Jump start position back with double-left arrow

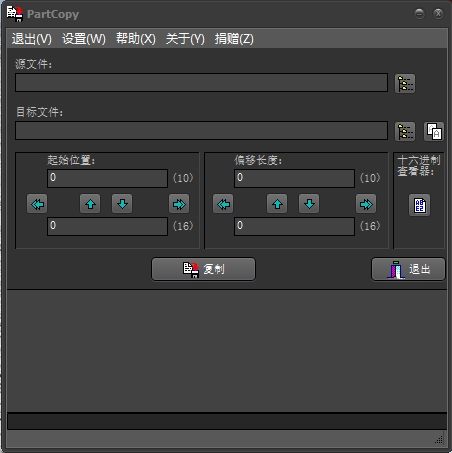(x=37, y=204)
